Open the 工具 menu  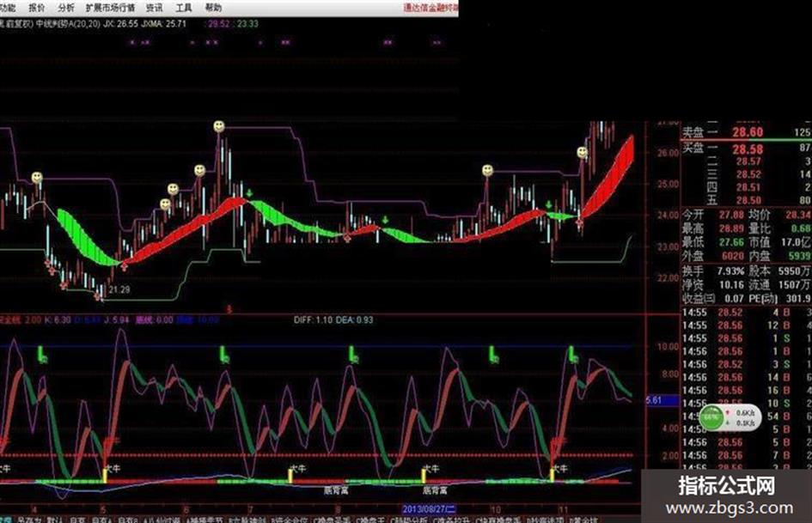(x=184, y=8)
